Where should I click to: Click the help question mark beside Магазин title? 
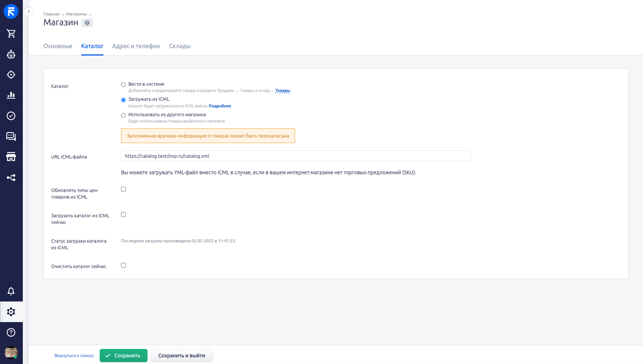87,23
